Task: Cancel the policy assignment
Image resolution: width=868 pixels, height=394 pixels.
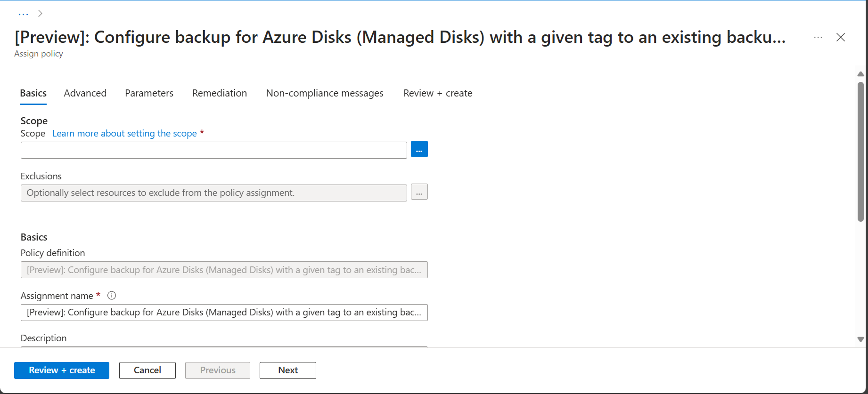Action: 147,370
